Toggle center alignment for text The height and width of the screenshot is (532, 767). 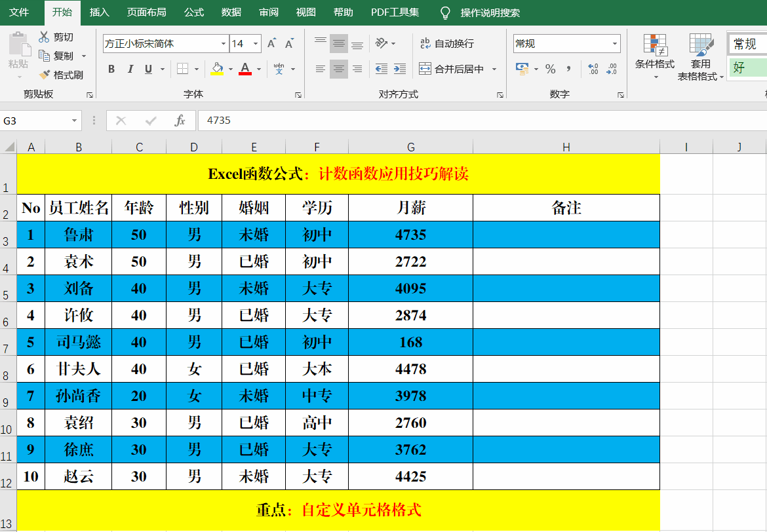[338, 68]
